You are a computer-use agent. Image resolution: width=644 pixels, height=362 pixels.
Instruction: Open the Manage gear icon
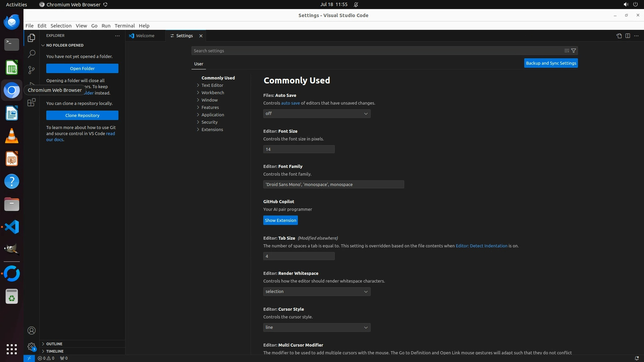tap(32, 347)
